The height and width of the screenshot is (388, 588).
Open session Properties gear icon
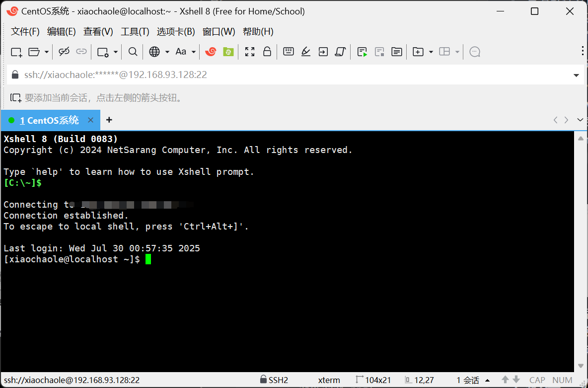pyautogui.click(x=103, y=52)
